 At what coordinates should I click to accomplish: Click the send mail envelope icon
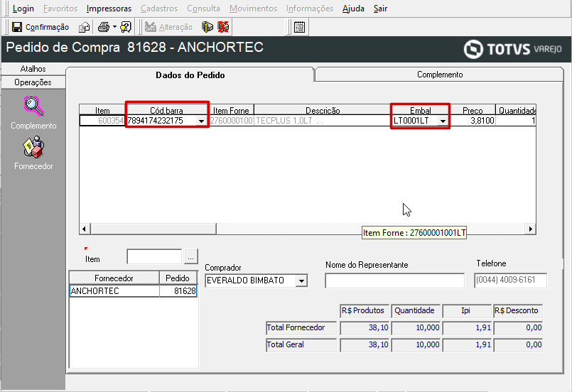85,27
